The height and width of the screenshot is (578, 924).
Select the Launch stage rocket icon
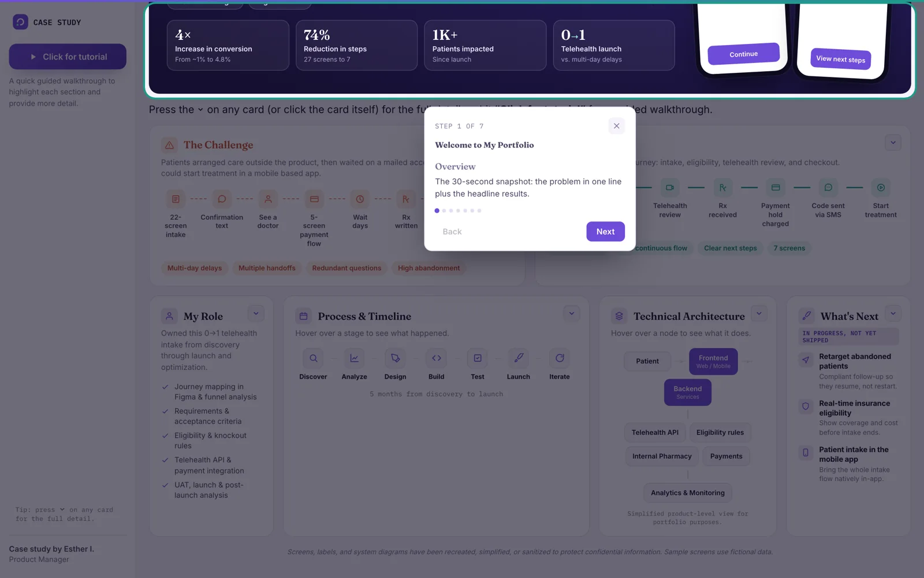(x=519, y=358)
